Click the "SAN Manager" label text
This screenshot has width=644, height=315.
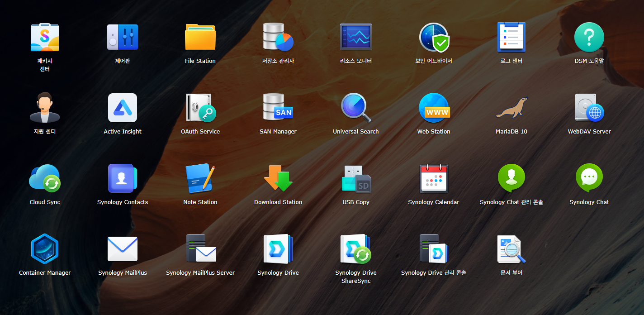click(x=278, y=132)
